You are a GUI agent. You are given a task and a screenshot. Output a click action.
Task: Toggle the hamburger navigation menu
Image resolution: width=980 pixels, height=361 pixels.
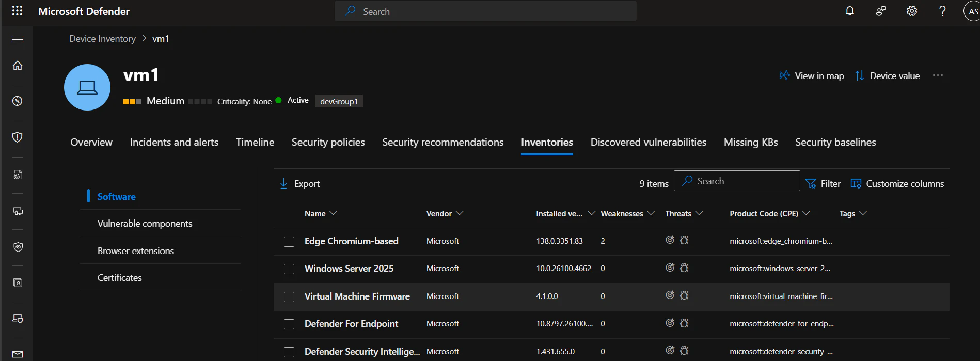(18, 39)
